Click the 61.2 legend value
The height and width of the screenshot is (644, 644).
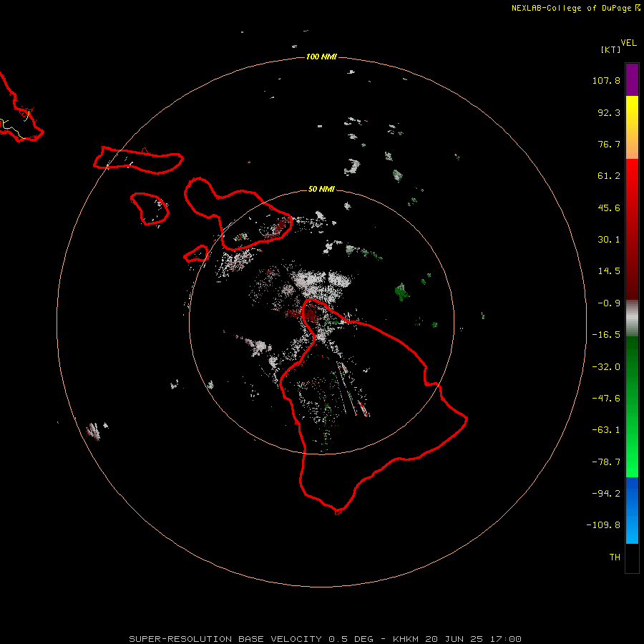(609, 176)
